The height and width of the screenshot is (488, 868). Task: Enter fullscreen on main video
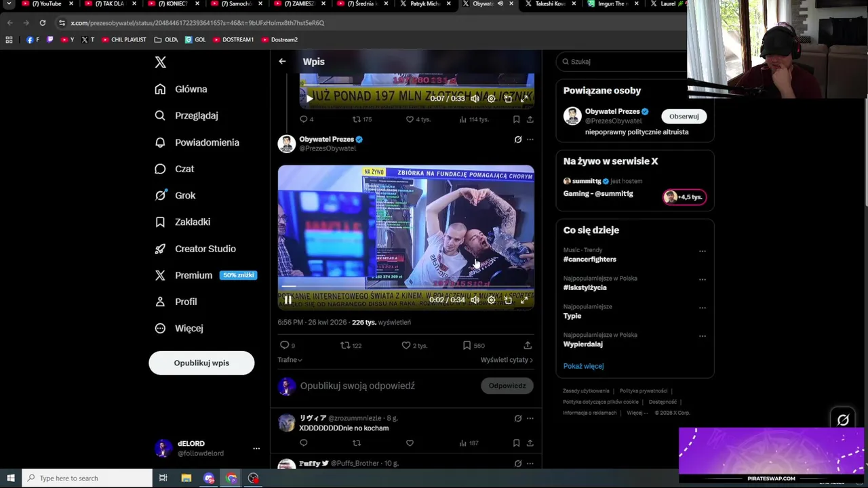(524, 300)
